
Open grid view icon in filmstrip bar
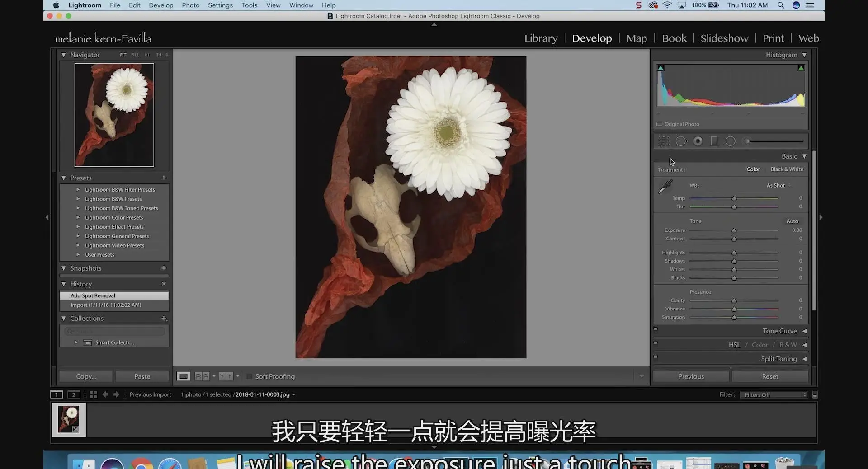[x=93, y=394]
